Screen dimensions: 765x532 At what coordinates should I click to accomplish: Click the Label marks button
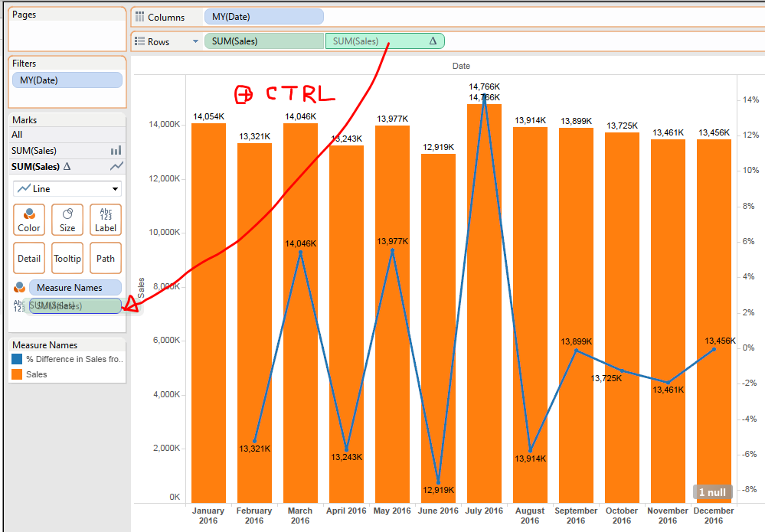106,220
